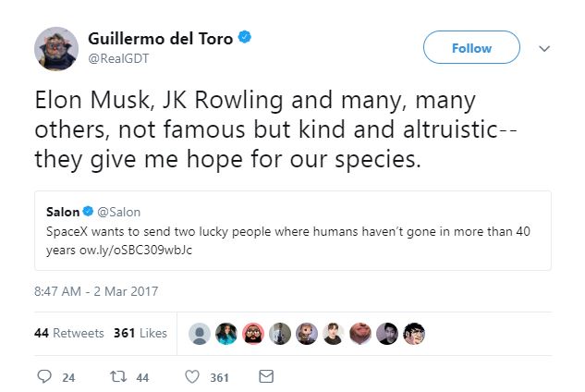Image resolution: width=585 pixels, height=392 pixels.
Task: View the 44 Retweets list
Action: [68, 334]
